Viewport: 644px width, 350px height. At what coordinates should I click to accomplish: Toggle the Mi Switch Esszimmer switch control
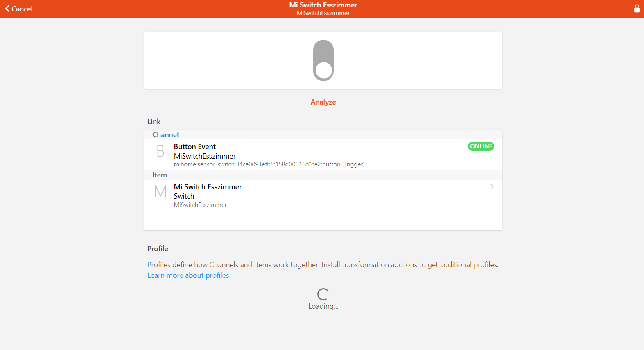(323, 60)
